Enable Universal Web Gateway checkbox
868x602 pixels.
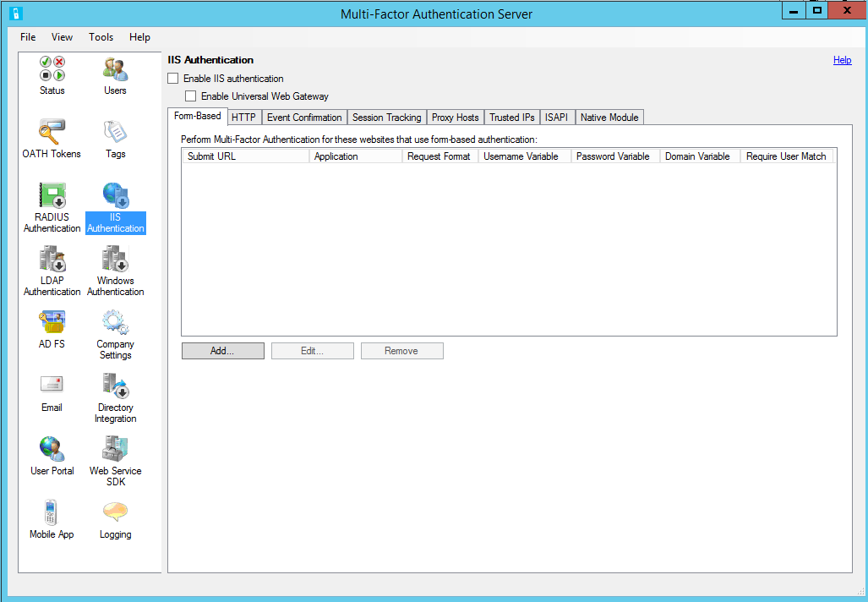[x=191, y=96]
